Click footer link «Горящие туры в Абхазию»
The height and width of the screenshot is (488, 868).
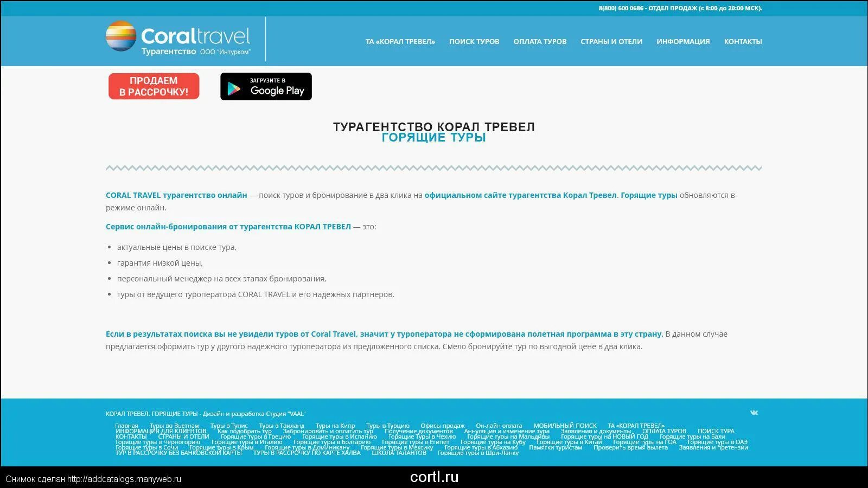(481, 447)
